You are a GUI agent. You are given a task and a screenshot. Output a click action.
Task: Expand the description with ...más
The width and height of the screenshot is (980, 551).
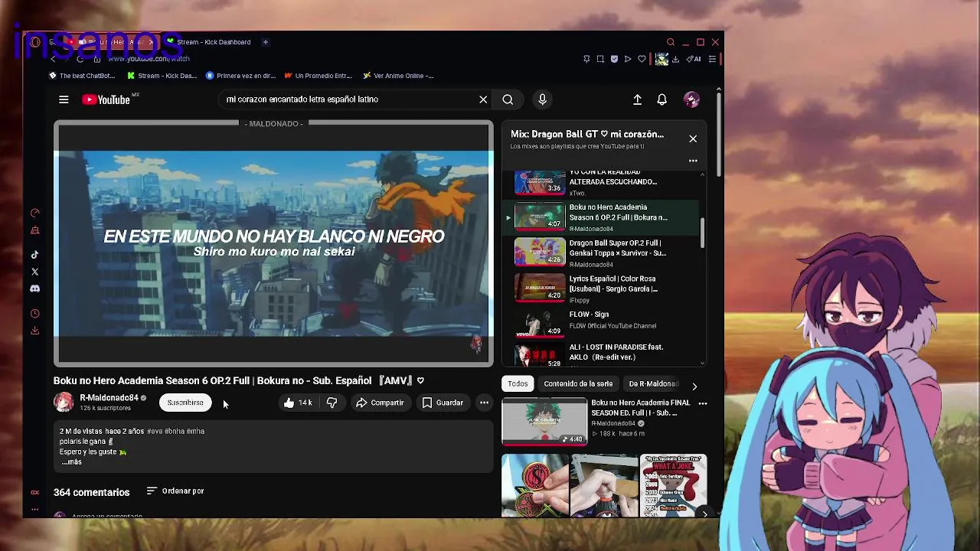71,462
